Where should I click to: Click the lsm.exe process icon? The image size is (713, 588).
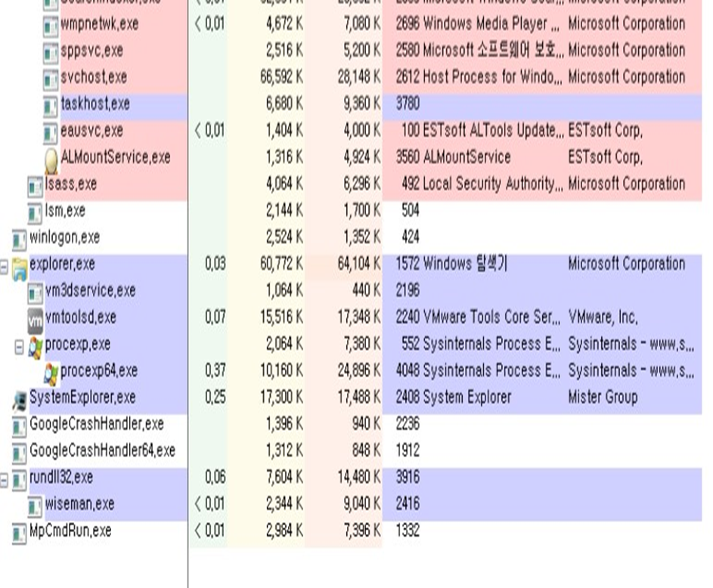[35, 214]
